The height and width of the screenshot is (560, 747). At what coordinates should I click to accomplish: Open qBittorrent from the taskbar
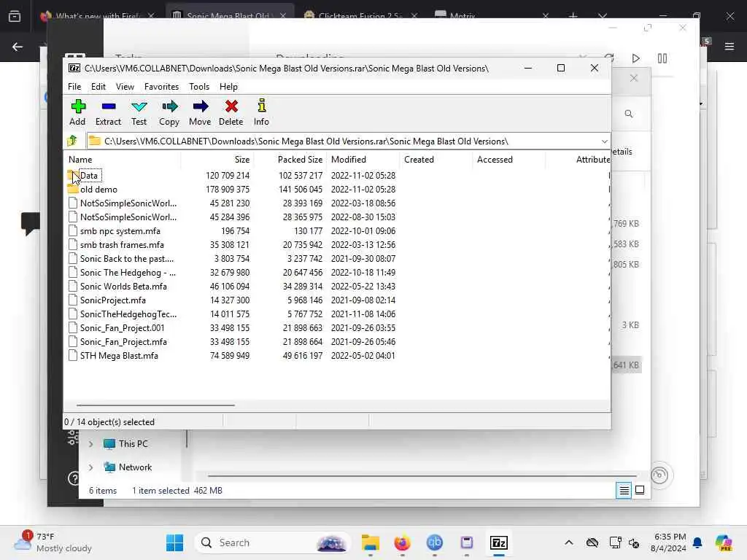[435, 542]
